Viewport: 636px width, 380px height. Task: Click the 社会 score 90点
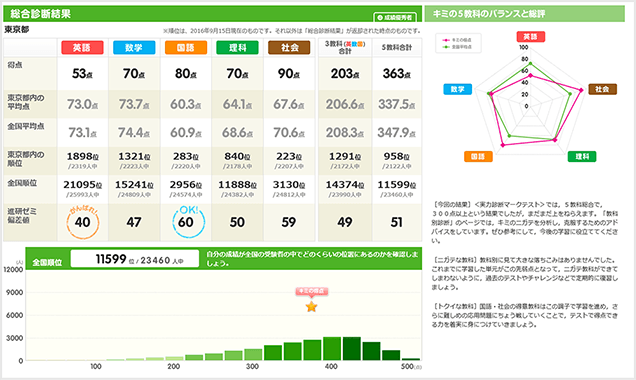pos(289,73)
